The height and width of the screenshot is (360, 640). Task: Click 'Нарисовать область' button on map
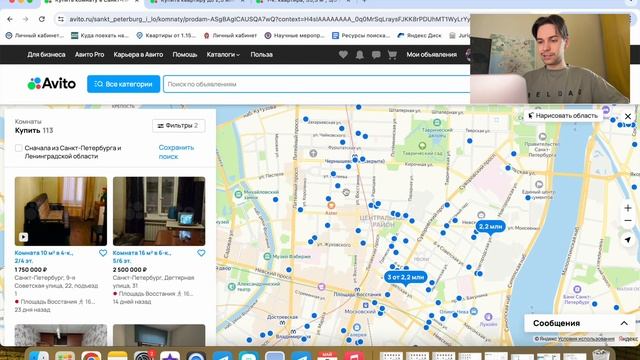pyautogui.click(x=562, y=116)
